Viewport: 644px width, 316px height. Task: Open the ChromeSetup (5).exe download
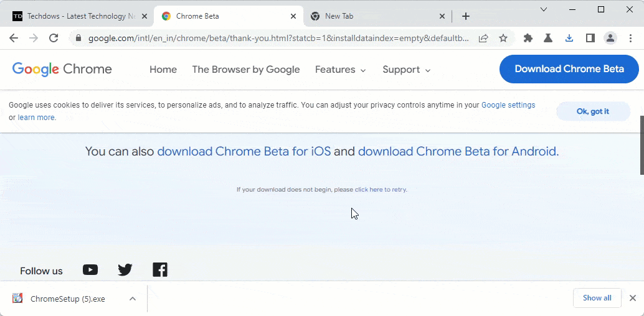point(68,299)
